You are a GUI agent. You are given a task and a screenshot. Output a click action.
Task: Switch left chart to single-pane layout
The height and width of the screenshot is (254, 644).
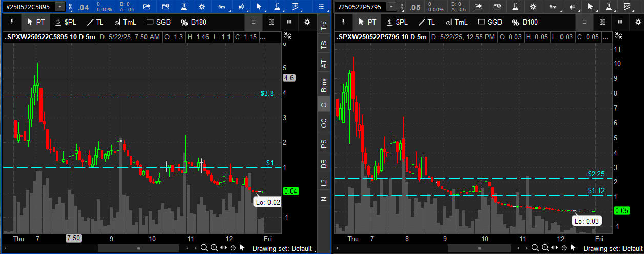(253, 22)
